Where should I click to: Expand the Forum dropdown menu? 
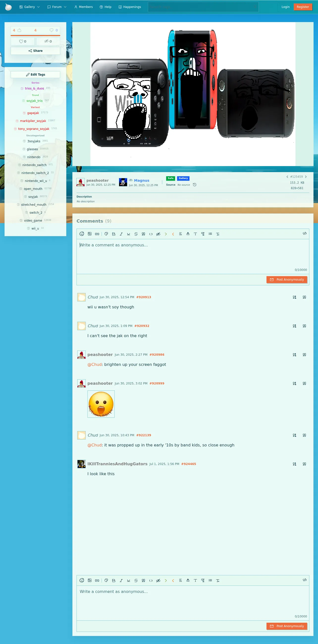(x=57, y=7)
